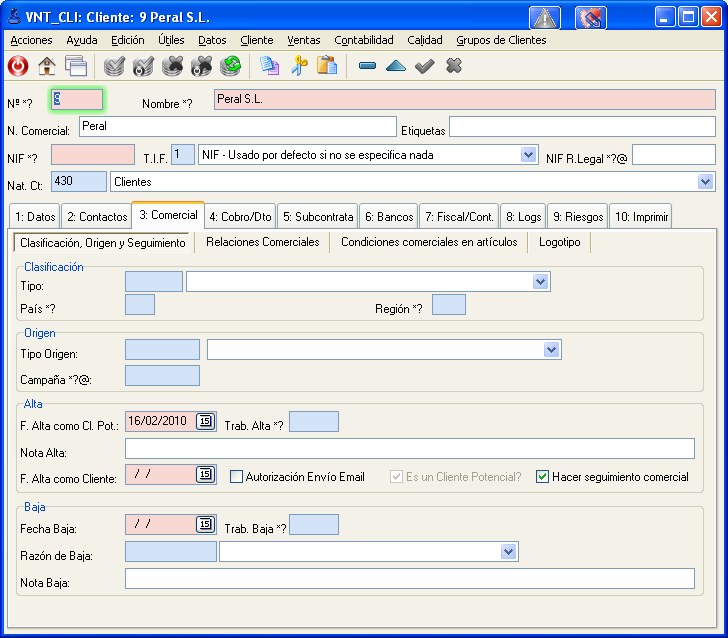Screen dimensions: 728x638
Task: Click the green refresh database icon
Action: tap(231, 66)
